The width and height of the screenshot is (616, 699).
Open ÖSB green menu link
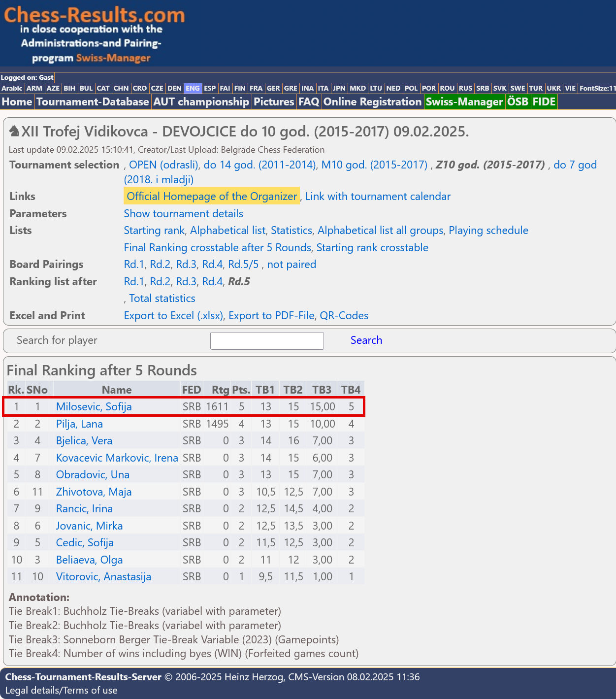pos(518,102)
